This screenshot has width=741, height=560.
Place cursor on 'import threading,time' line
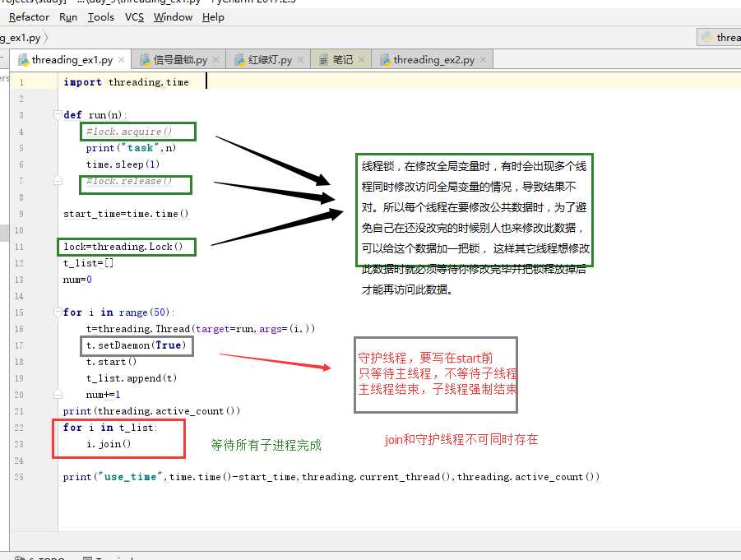126,81
